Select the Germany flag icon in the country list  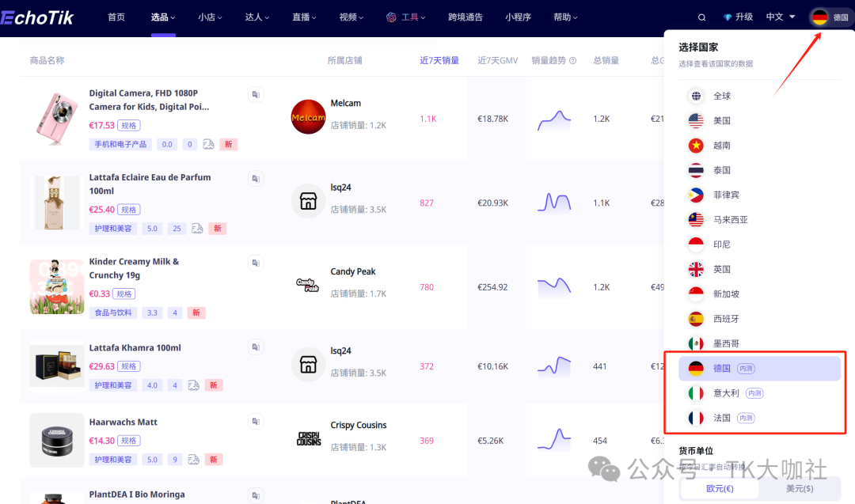click(695, 368)
